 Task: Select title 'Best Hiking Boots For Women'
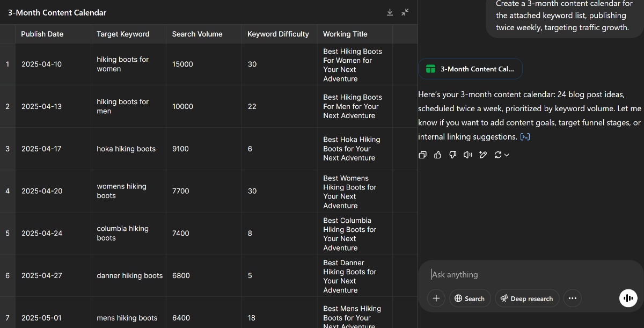[355, 64]
